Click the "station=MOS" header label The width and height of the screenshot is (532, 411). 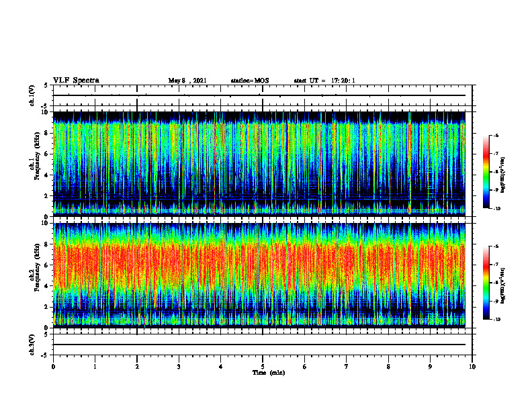pyautogui.click(x=250, y=81)
